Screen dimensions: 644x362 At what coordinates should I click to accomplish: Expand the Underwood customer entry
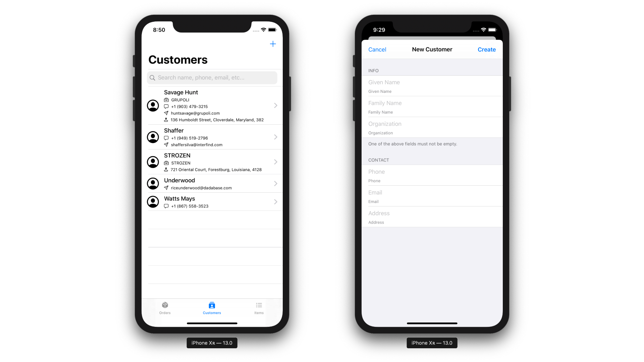click(x=276, y=183)
